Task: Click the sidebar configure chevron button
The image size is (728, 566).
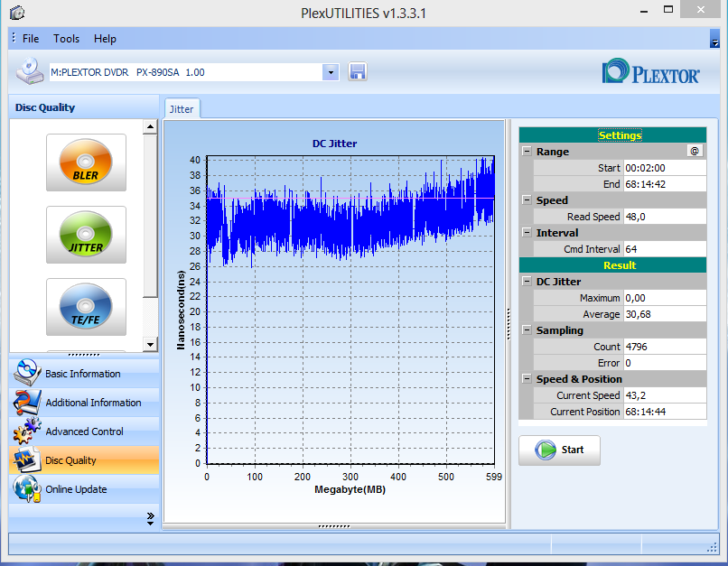Action: coord(151,519)
